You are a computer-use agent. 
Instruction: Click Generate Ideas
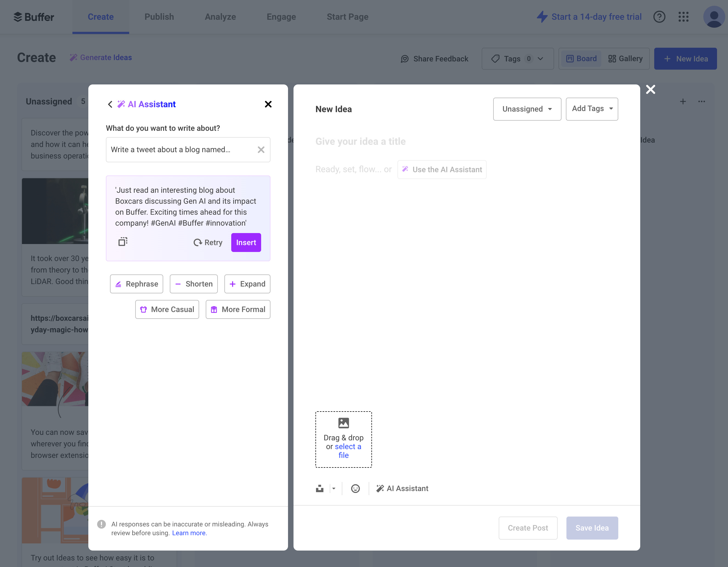(x=101, y=58)
